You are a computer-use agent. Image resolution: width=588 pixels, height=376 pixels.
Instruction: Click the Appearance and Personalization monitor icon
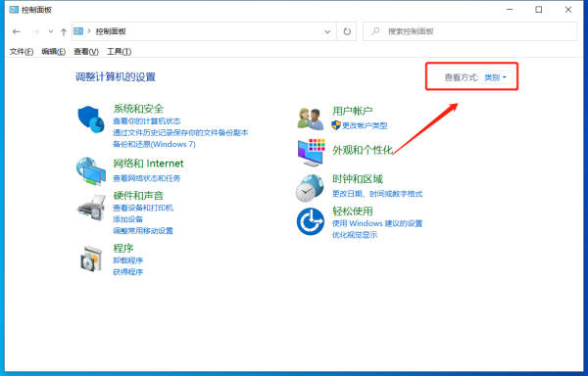coord(311,153)
